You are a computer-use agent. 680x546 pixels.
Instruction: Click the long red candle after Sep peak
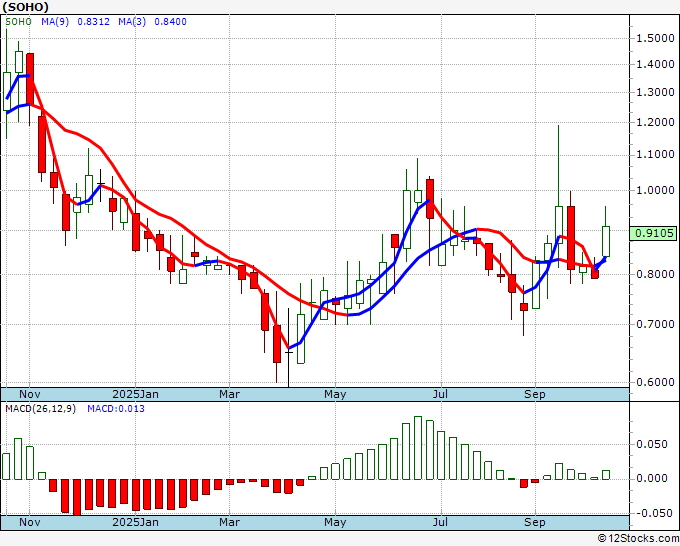tap(571, 238)
